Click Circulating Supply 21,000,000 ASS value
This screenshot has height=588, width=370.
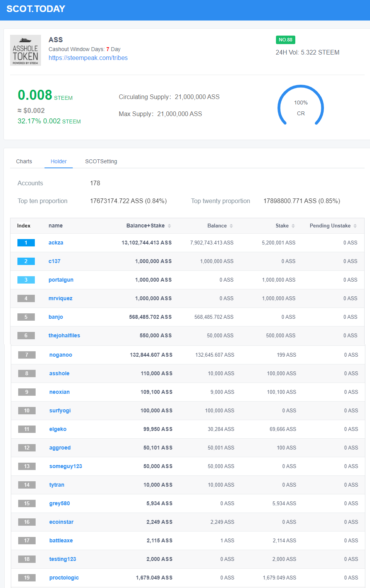point(197,97)
